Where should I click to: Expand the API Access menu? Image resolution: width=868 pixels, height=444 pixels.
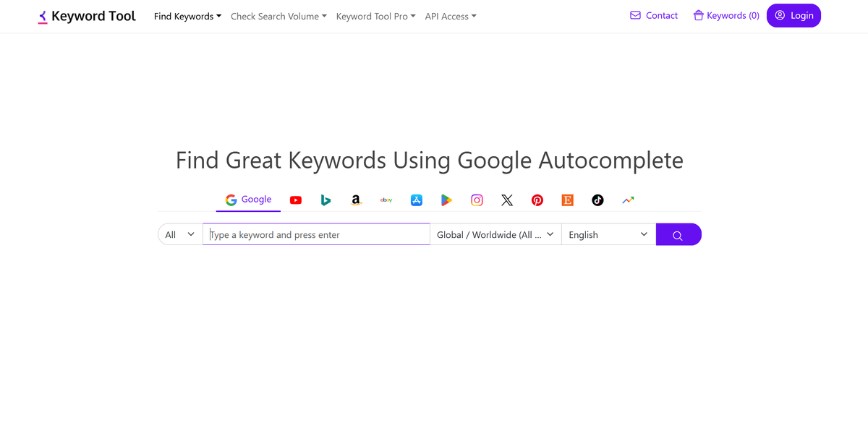tap(451, 16)
